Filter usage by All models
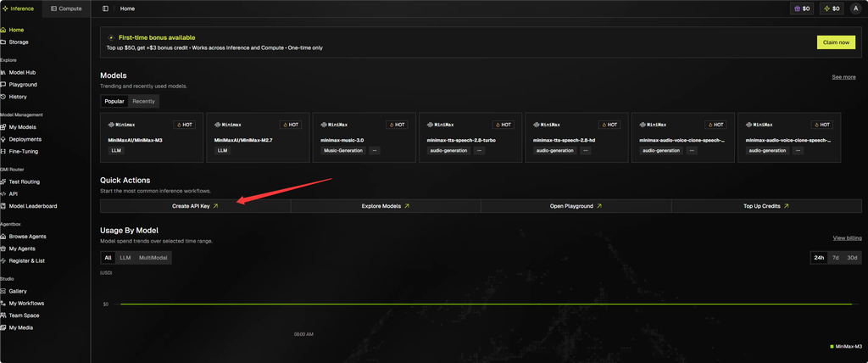The width and height of the screenshot is (868, 363). pos(108,259)
